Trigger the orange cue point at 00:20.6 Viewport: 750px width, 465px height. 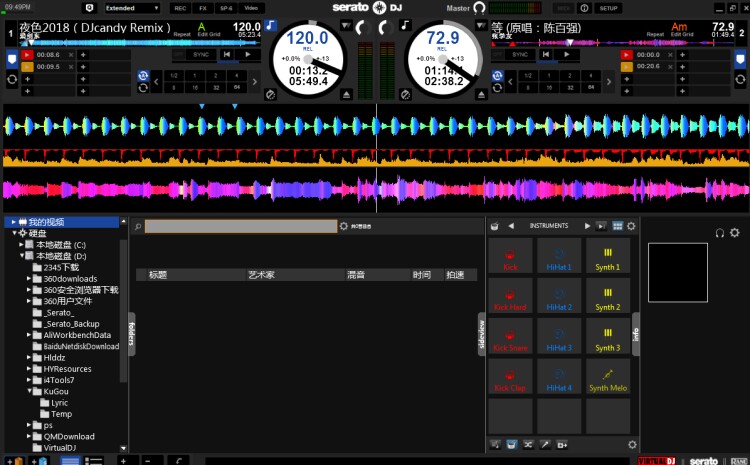point(626,66)
